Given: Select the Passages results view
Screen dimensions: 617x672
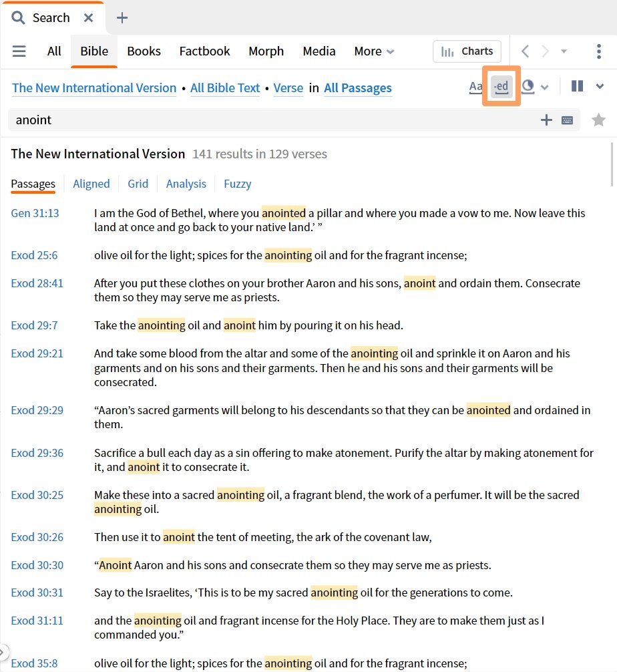Looking at the screenshot, I should pyautogui.click(x=33, y=184).
